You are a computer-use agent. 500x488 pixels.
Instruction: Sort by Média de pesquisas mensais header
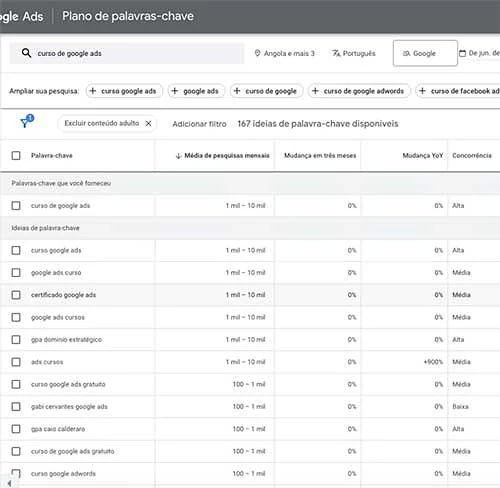tap(227, 156)
